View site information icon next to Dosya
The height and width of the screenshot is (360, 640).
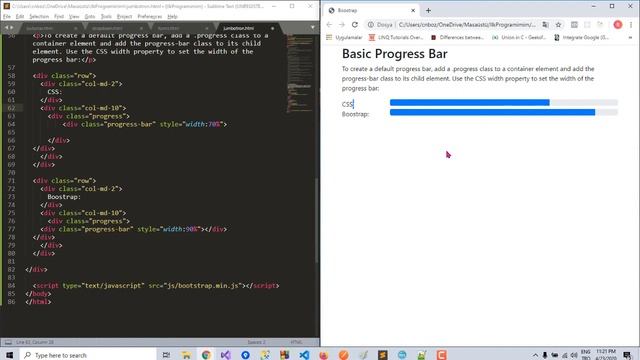click(x=371, y=24)
